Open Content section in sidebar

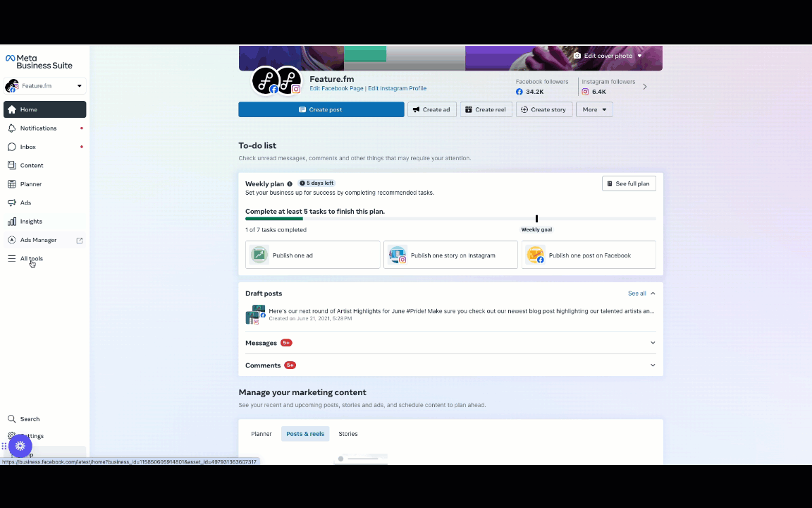click(x=45, y=165)
